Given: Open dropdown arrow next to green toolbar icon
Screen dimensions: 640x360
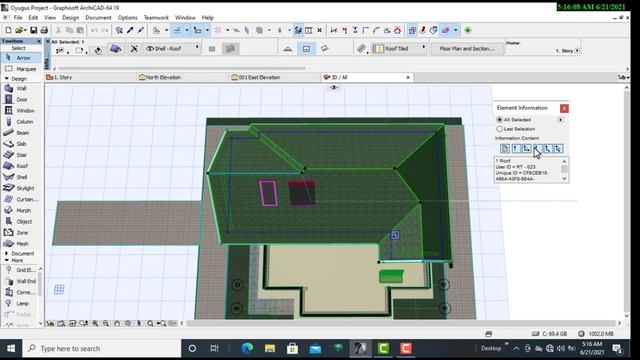Looking at the screenshot, I should (x=456, y=30).
